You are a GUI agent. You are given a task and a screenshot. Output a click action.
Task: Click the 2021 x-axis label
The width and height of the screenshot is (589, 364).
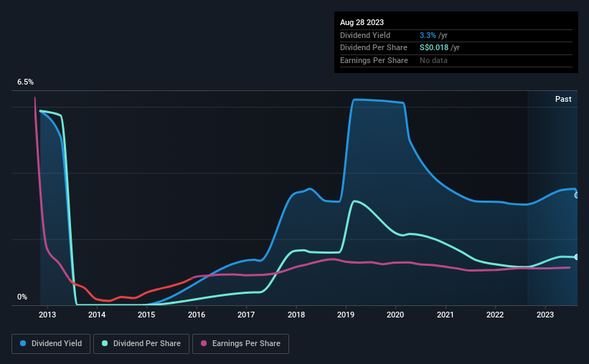click(445, 315)
